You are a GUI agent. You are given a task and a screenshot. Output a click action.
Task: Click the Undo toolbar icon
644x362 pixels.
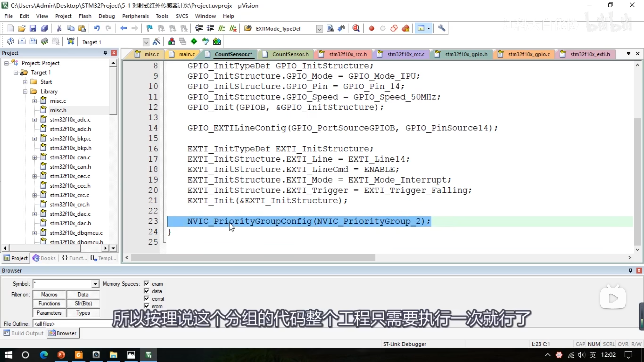point(97,28)
